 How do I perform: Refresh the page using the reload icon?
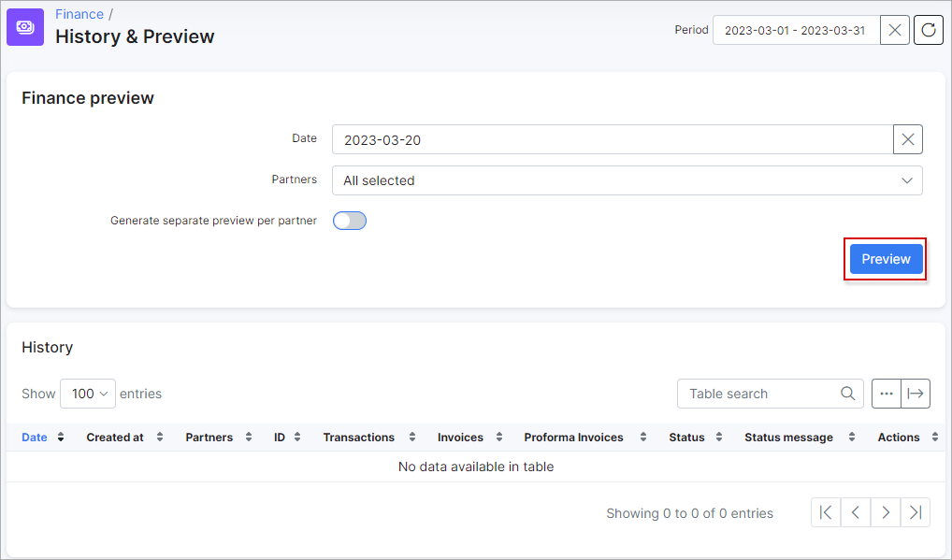pyautogui.click(x=928, y=30)
